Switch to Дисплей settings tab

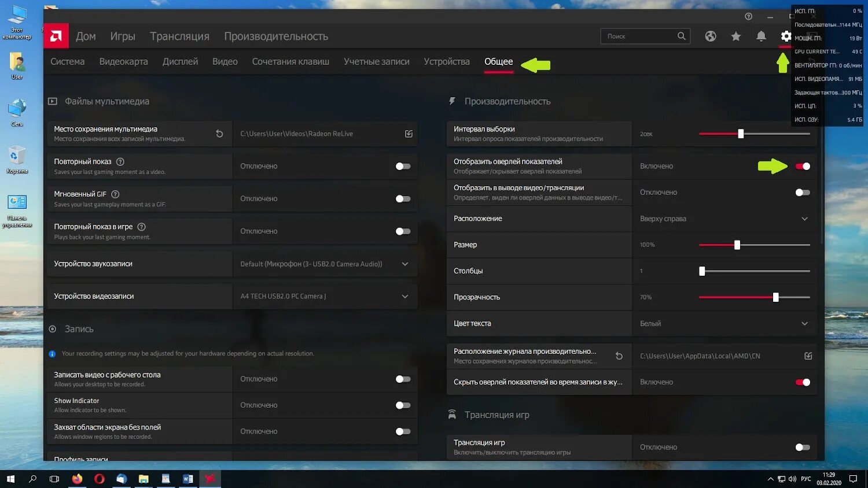180,62
